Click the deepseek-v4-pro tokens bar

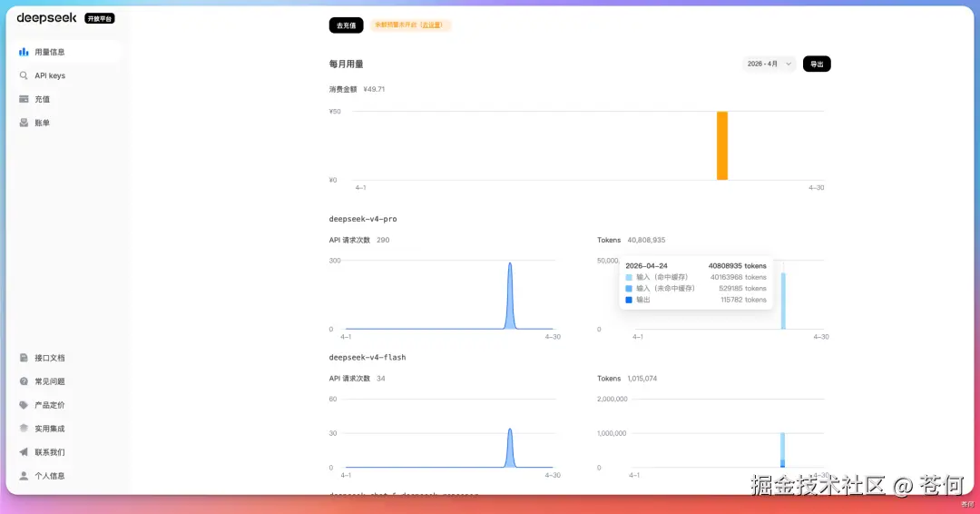(x=783, y=301)
